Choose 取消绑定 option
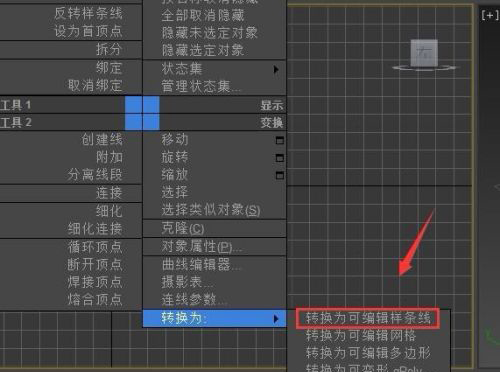500x372 pixels. 95,86
